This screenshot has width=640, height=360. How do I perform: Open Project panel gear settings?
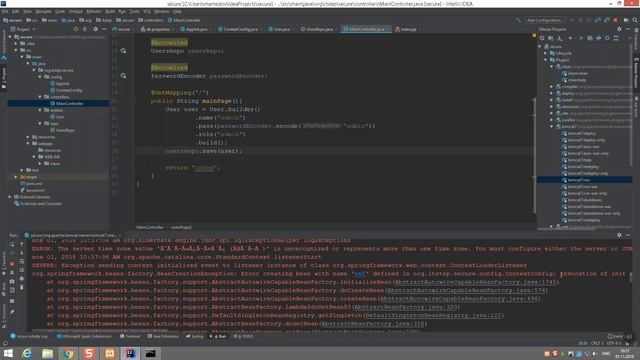point(96,29)
